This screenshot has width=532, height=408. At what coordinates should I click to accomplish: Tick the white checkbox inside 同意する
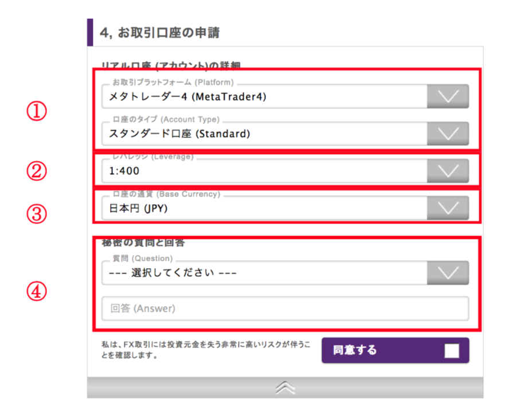pyautogui.click(x=451, y=351)
